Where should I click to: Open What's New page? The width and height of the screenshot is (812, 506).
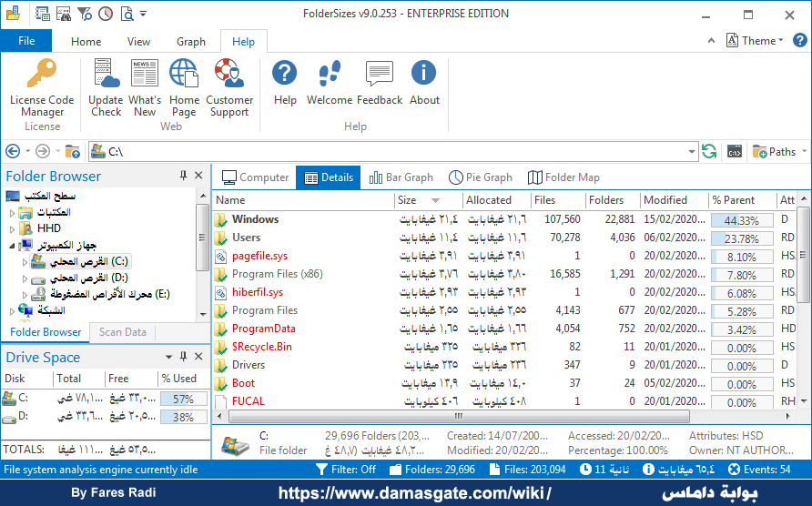tap(145, 87)
